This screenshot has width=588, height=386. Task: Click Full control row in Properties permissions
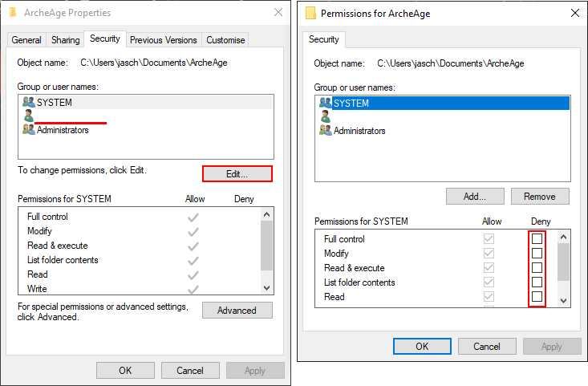(140, 217)
